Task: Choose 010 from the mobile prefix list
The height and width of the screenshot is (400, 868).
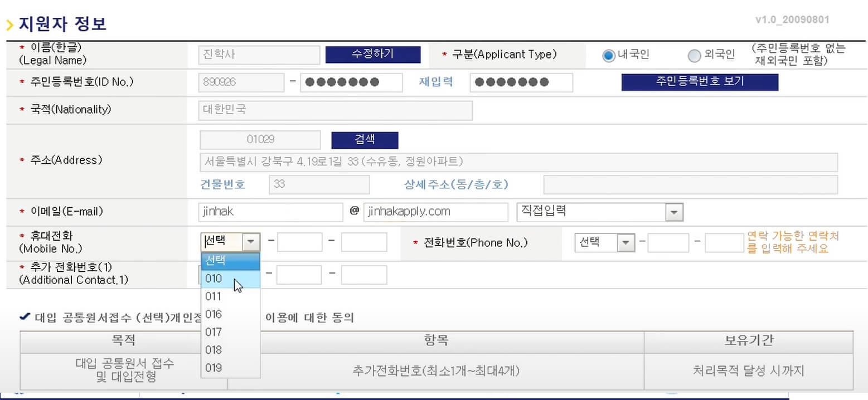Action: click(214, 279)
